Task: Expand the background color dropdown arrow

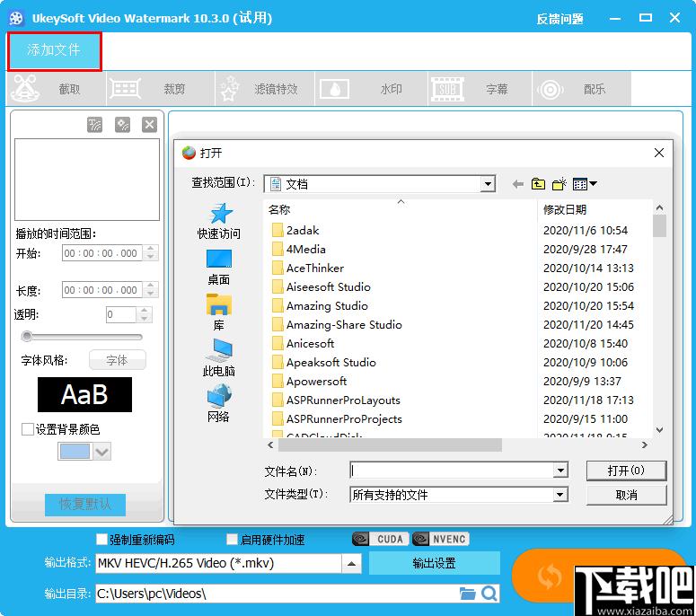Action: pos(102,452)
